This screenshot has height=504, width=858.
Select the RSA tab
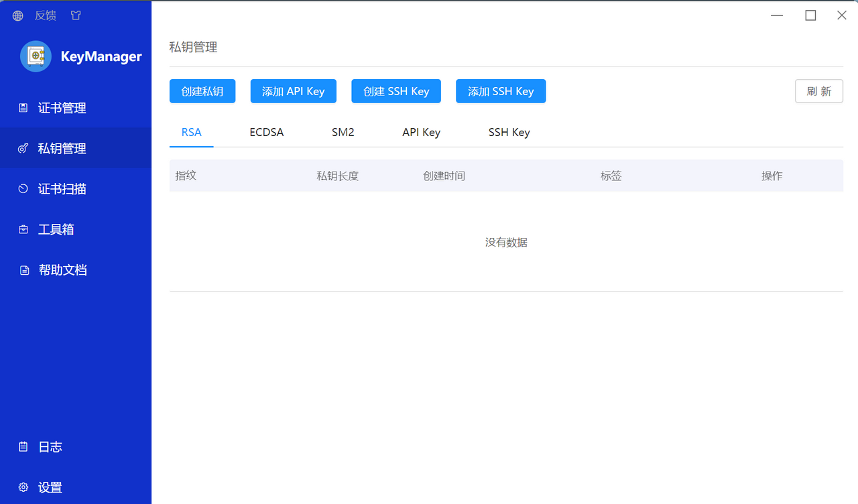[x=191, y=132]
